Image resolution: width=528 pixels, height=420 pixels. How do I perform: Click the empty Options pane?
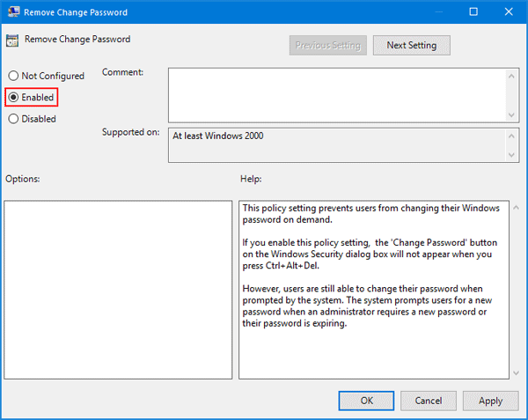pyautogui.click(x=118, y=289)
